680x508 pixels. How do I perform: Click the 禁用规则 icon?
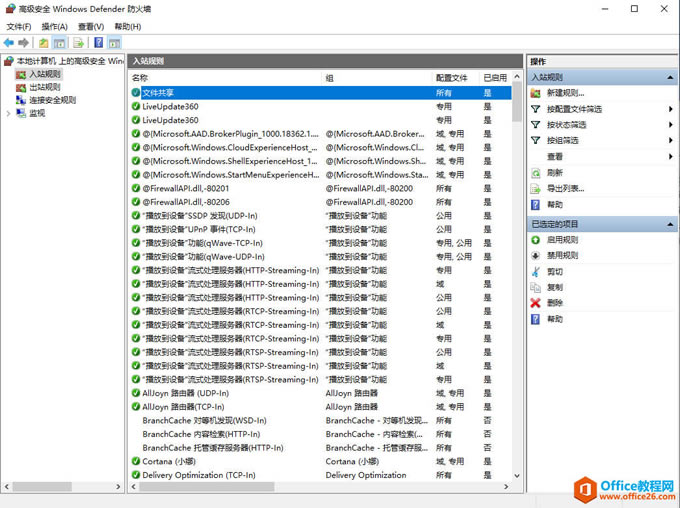pos(536,256)
